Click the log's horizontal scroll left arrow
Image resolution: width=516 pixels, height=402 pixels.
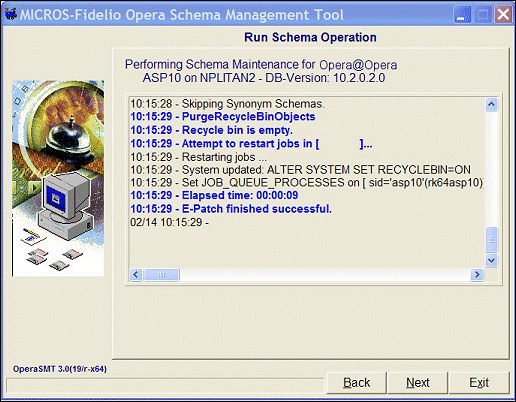click(136, 275)
